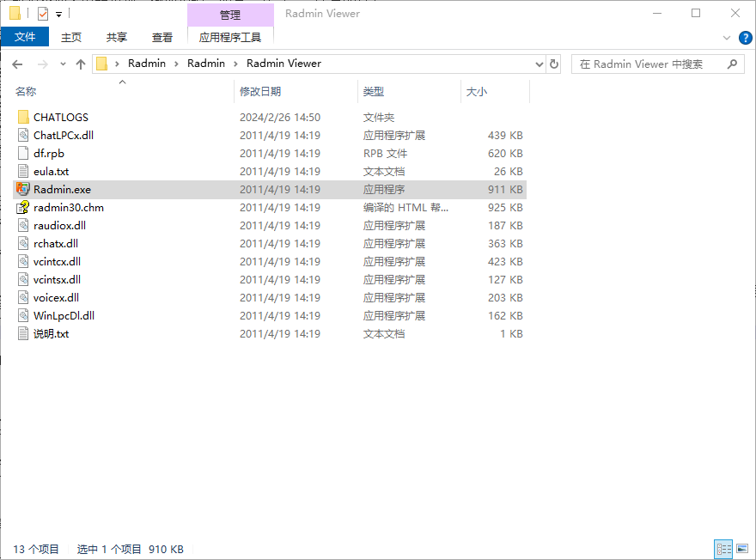
Task: Minimize the Radmin Viewer window
Action: coord(656,14)
